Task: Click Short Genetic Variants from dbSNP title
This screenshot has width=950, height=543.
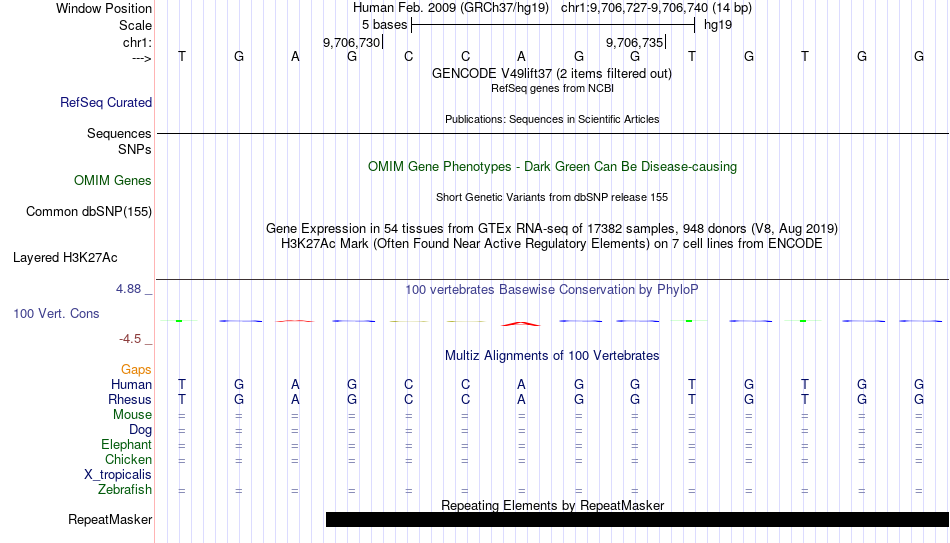Action: coord(552,198)
